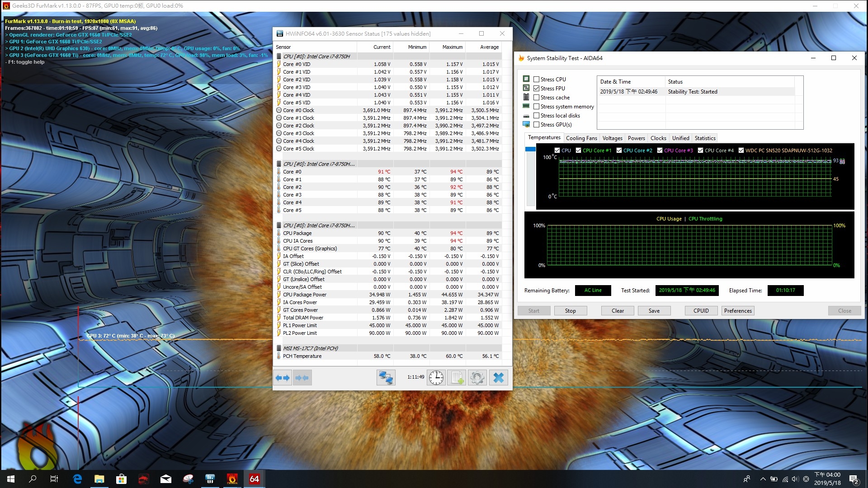Click HWiNFO Sensor column header

click(315, 47)
